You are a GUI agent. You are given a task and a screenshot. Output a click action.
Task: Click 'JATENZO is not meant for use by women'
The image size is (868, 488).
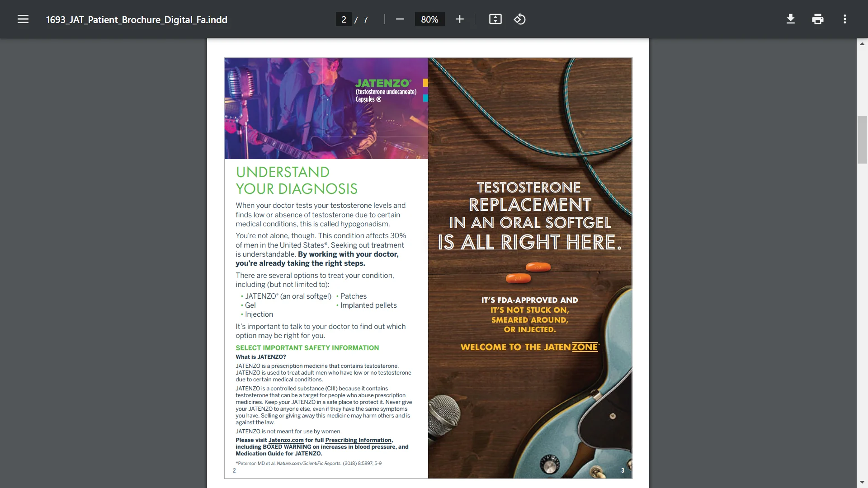click(x=288, y=432)
